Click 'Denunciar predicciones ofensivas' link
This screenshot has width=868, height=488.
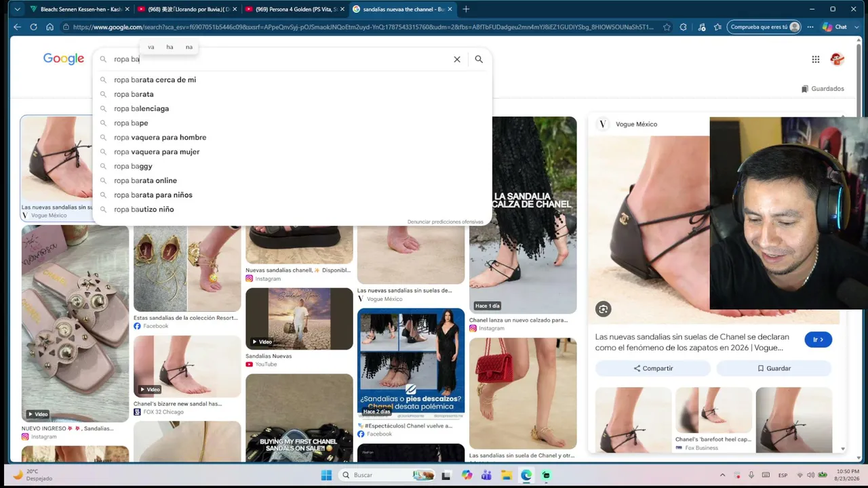446,222
